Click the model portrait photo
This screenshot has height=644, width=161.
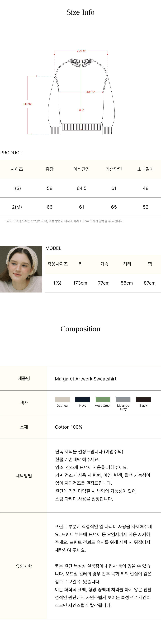21,269
